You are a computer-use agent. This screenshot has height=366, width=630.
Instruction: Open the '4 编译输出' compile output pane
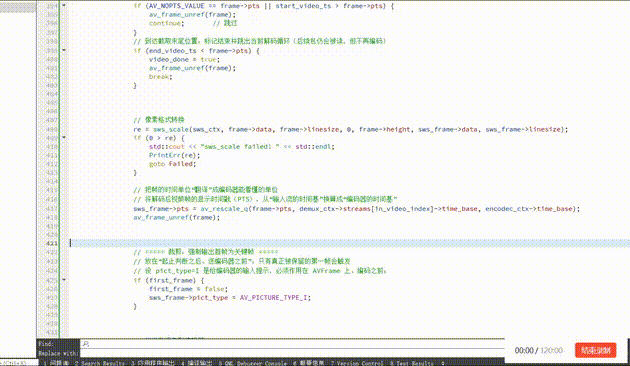(197, 363)
